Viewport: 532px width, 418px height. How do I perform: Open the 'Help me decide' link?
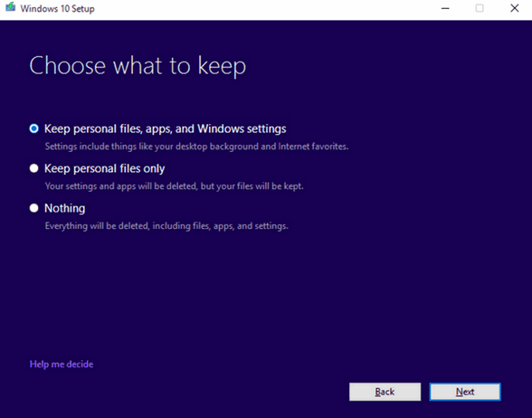click(62, 364)
